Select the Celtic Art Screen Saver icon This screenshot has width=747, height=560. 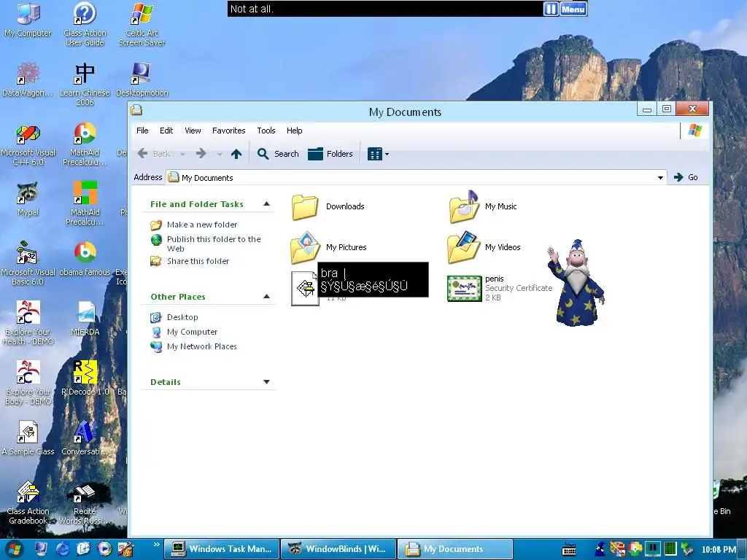(142, 24)
